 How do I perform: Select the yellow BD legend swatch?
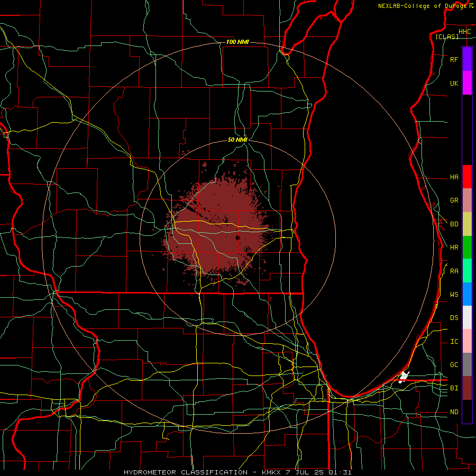pyautogui.click(x=467, y=224)
